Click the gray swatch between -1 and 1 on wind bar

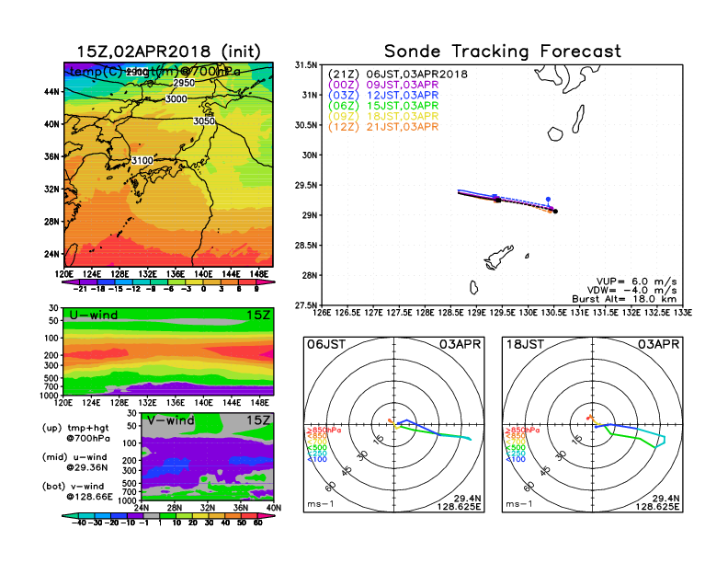click(152, 515)
